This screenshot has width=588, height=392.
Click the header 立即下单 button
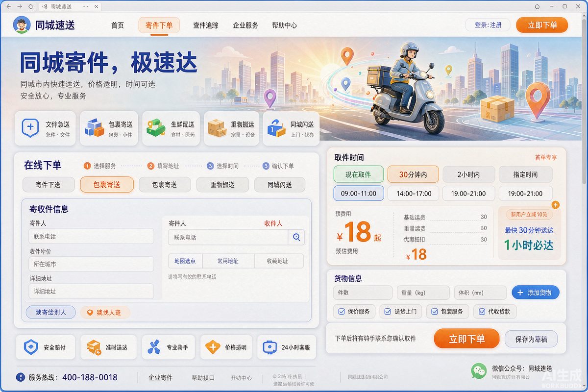click(542, 25)
